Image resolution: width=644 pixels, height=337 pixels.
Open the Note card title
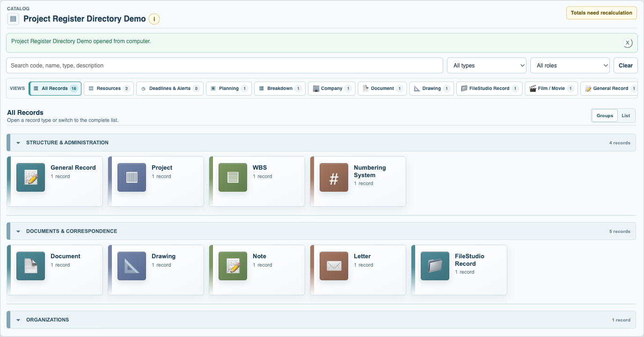(x=259, y=256)
